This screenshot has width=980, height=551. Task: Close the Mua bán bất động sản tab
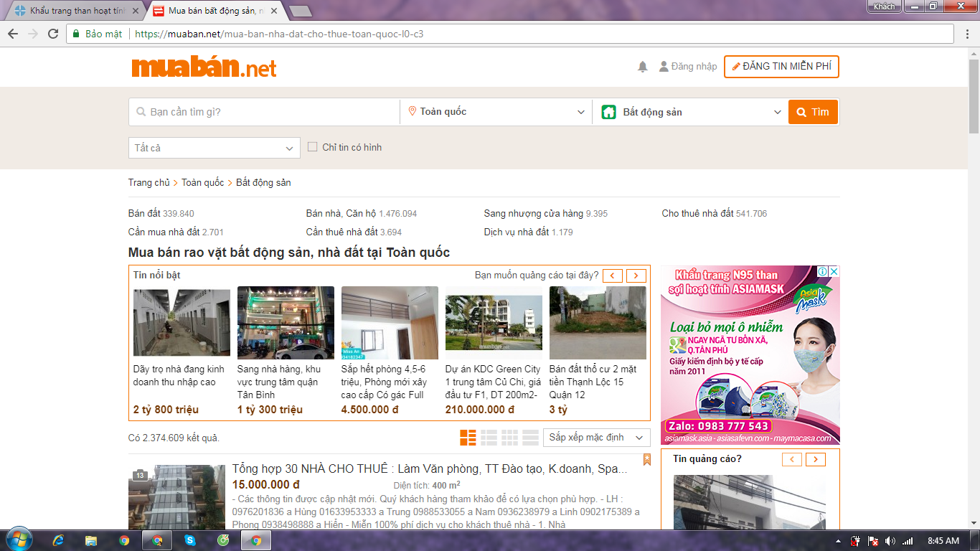pyautogui.click(x=274, y=11)
